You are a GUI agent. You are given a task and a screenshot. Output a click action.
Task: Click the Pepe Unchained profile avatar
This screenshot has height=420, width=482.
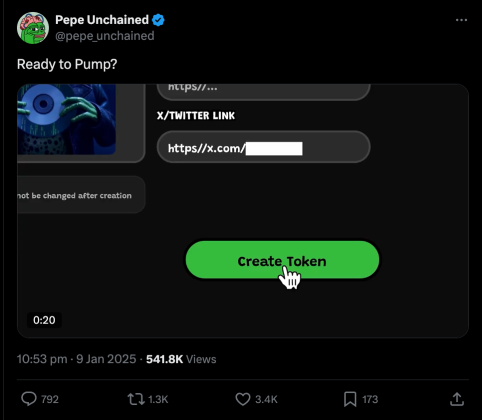33,28
